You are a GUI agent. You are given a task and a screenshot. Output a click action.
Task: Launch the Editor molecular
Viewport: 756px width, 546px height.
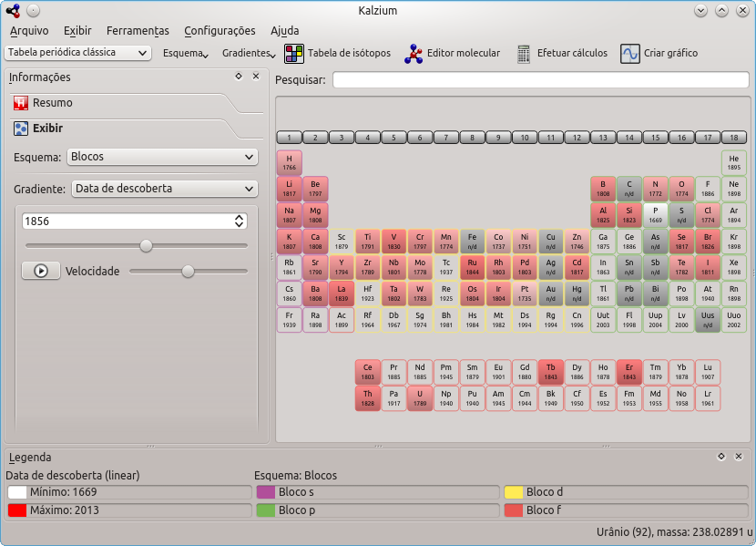(454, 54)
